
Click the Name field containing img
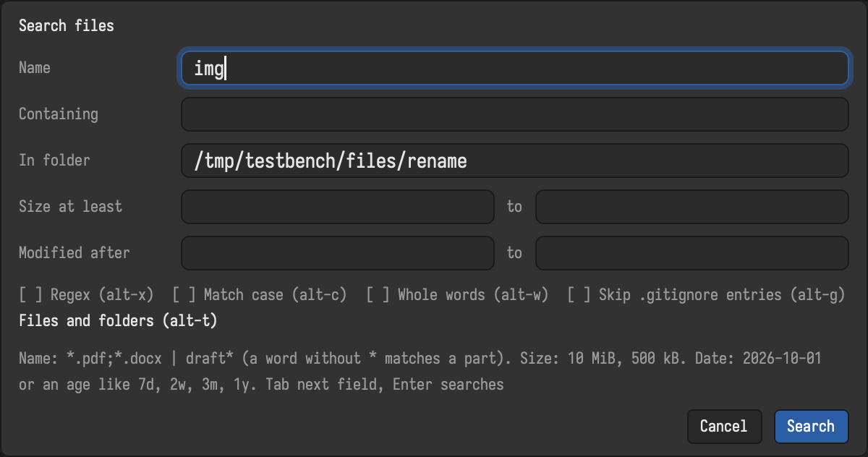(x=514, y=68)
